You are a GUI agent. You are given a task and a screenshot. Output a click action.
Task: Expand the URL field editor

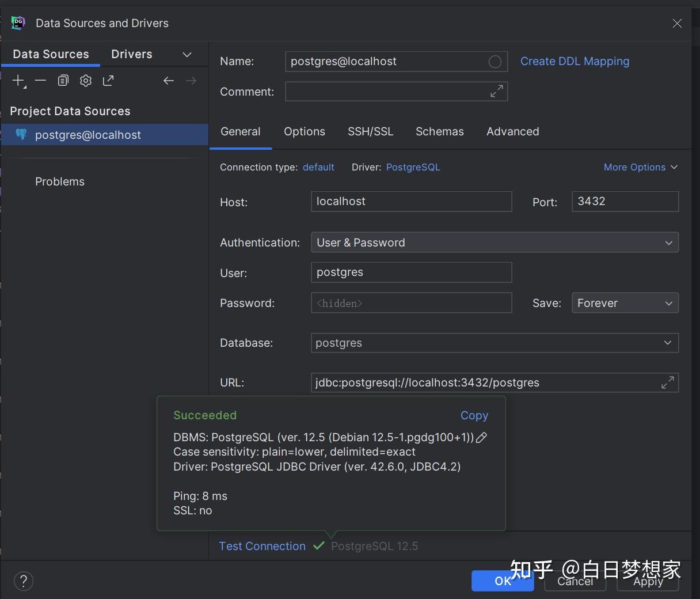667,382
